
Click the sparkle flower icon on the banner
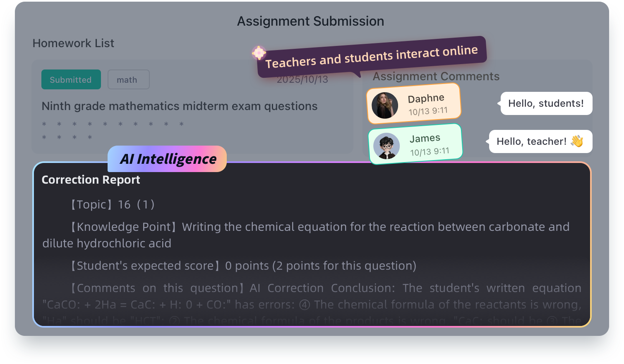point(259,53)
